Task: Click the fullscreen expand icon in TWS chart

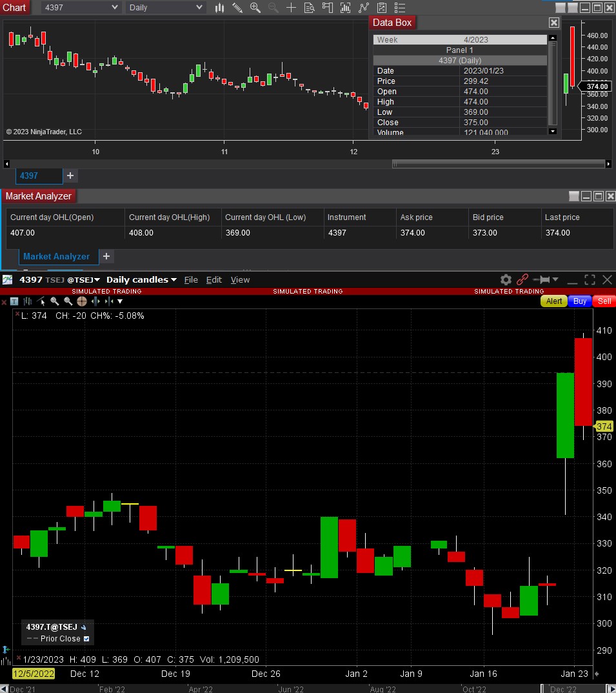Action: pyautogui.click(x=590, y=279)
